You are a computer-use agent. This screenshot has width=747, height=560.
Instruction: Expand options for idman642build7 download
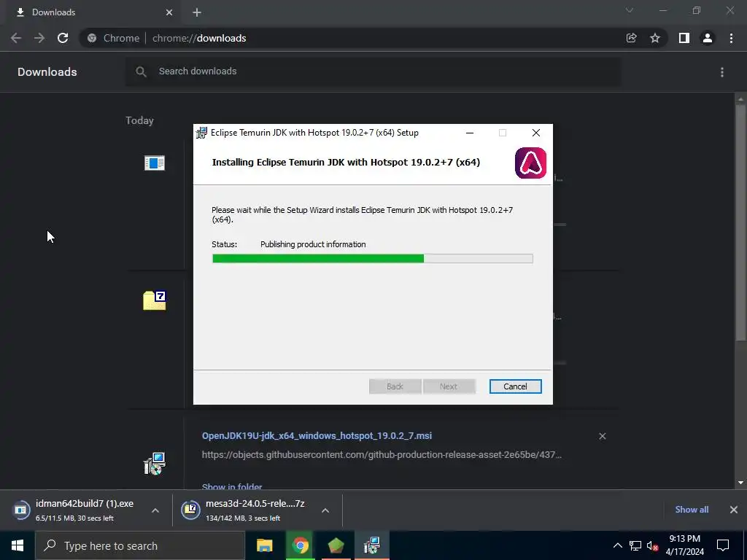click(155, 510)
